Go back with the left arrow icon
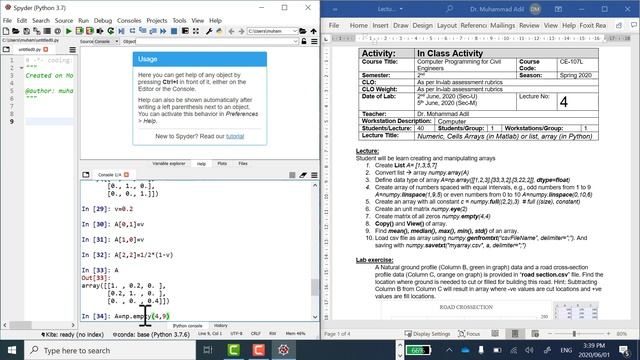 231,31
